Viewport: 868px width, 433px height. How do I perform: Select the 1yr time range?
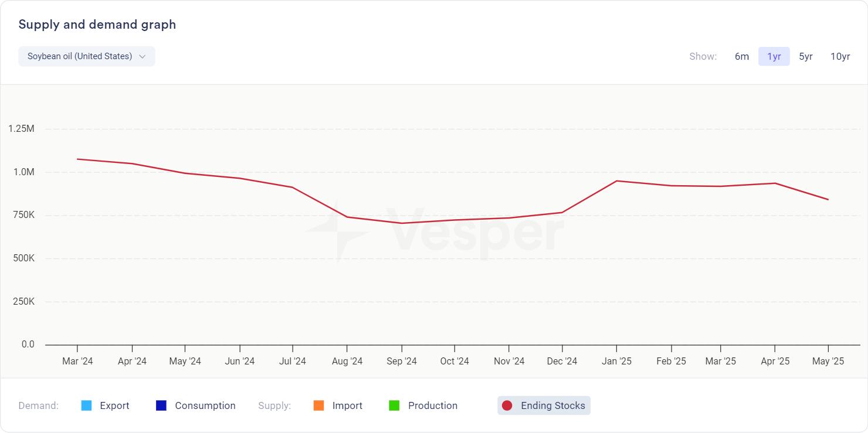(774, 56)
